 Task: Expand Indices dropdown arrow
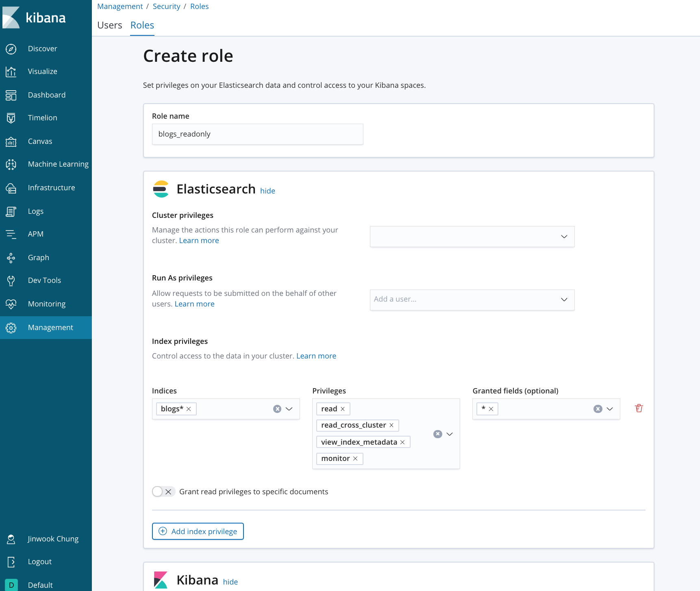click(x=289, y=409)
